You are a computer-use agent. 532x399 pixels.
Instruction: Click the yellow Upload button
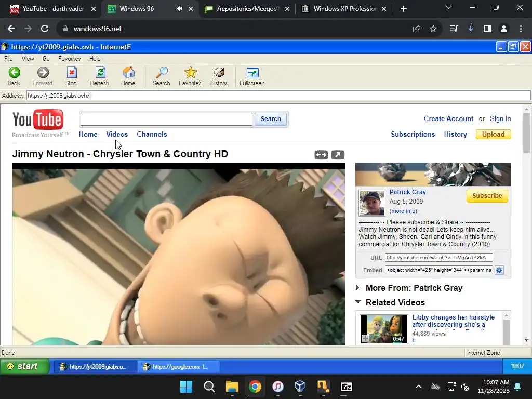pos(494,135)
